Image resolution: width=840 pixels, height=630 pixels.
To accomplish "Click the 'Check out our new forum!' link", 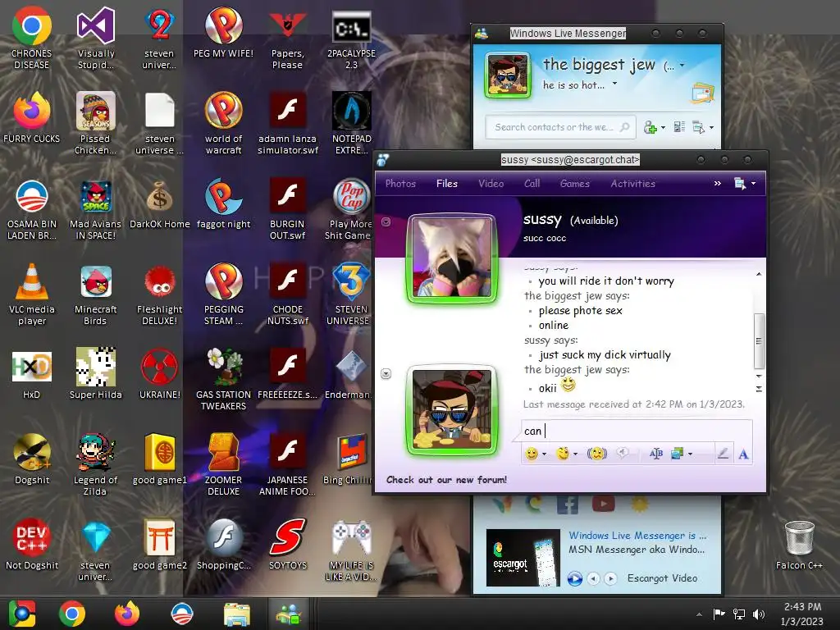I will [446, 480].
